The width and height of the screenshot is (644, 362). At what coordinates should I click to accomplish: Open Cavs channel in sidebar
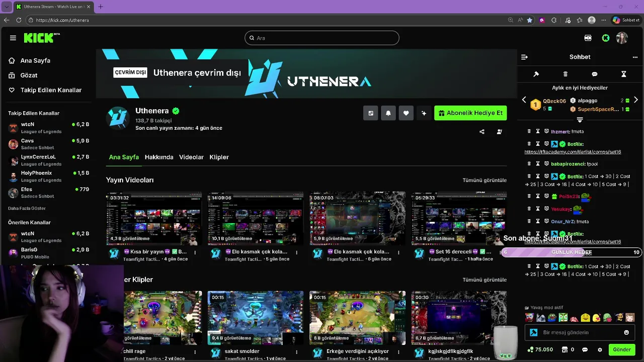48,144
